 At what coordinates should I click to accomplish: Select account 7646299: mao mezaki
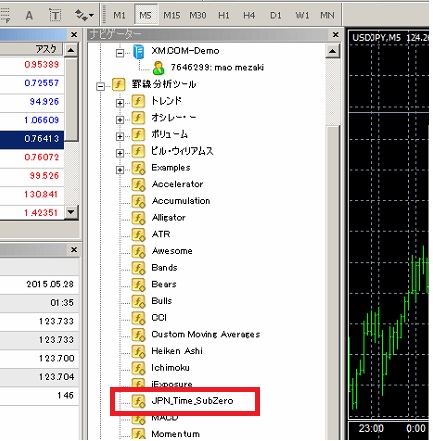click(217, 68)
